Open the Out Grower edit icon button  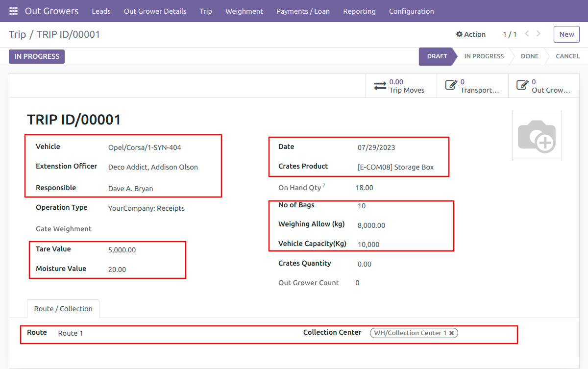point(522,86)
